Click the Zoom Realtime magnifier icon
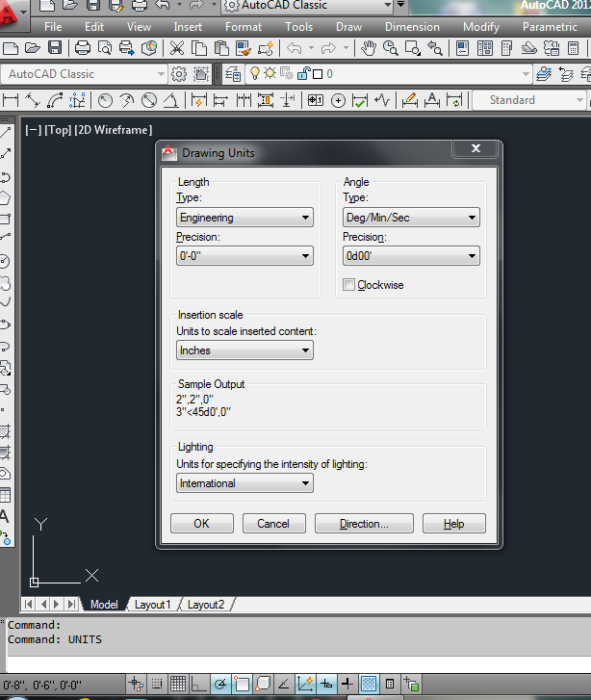 tap(391, 48)
